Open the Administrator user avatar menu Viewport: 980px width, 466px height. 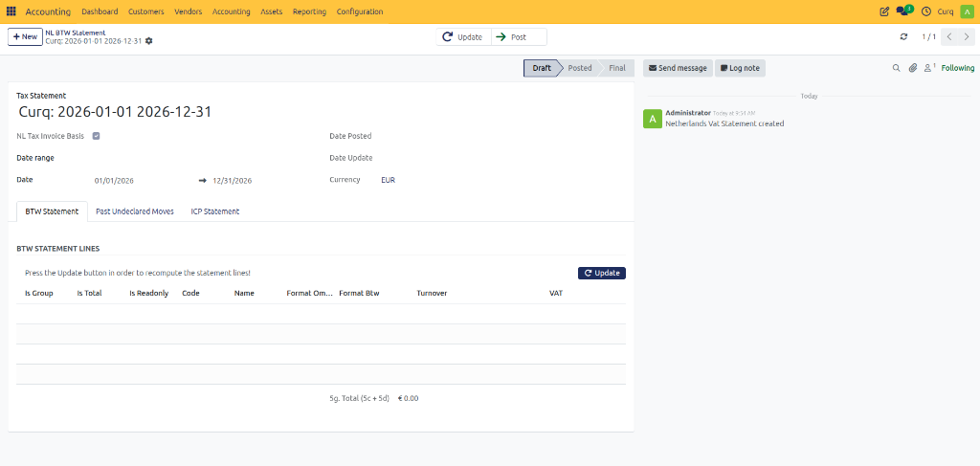click(x=967, y=11)
